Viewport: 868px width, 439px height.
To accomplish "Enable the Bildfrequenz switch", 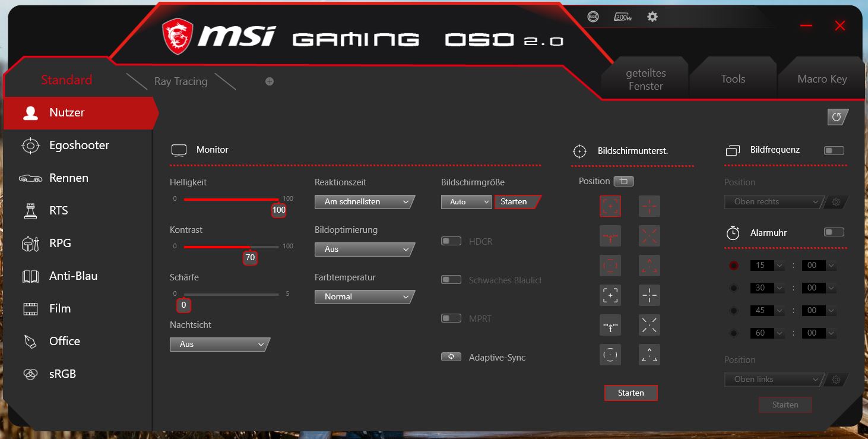I will coord(834,151).
